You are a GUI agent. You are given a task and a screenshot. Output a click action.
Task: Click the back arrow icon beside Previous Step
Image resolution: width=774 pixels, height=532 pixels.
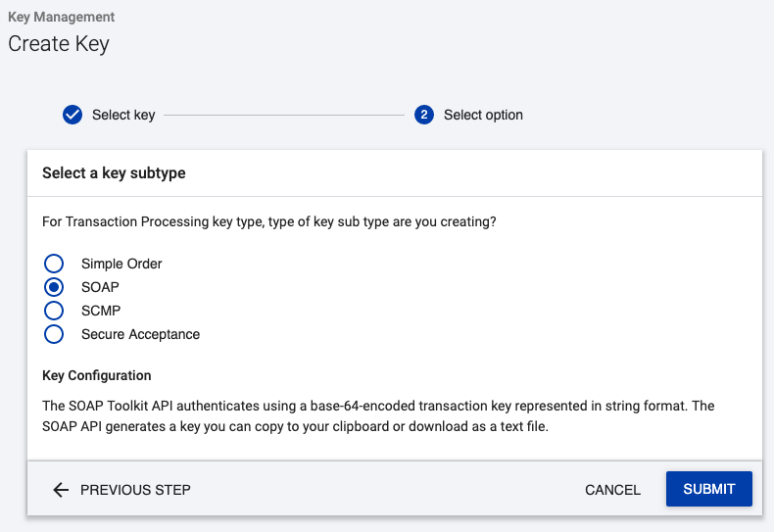[x=61, y=490]
